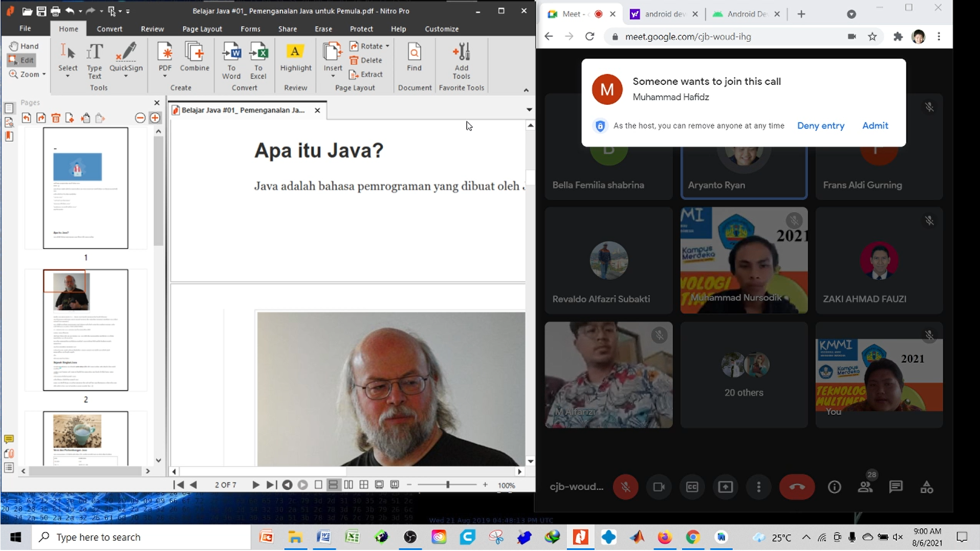The image size is (980, 551).
Task: Expand the Zoom dropdown in ribbon
Action: point(44,74)
